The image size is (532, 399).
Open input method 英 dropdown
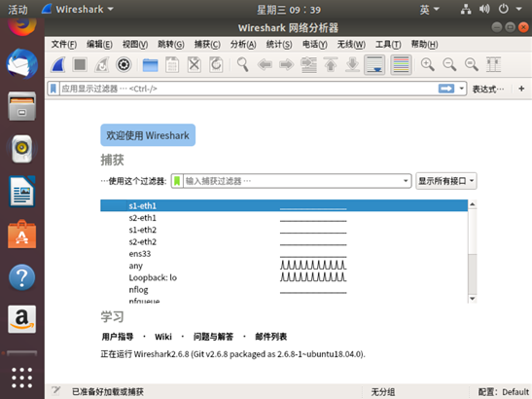point(429,10)
